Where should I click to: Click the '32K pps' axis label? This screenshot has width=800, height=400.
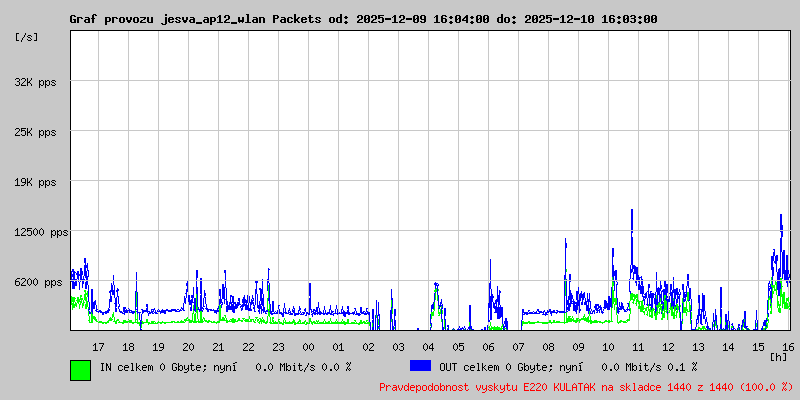click(x=36, y=82)
